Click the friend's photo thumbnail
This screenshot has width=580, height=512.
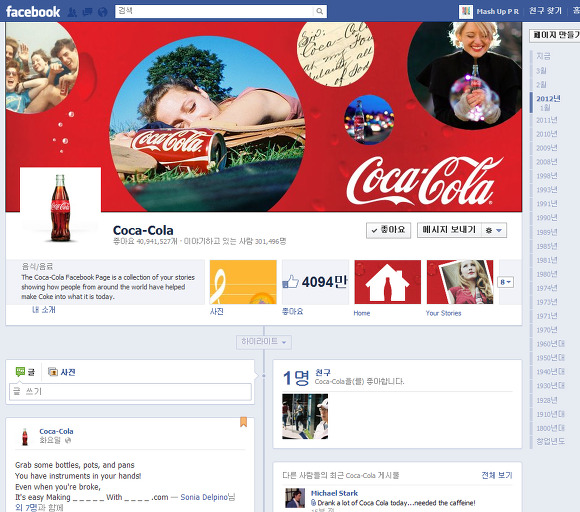tap(305, 416)
